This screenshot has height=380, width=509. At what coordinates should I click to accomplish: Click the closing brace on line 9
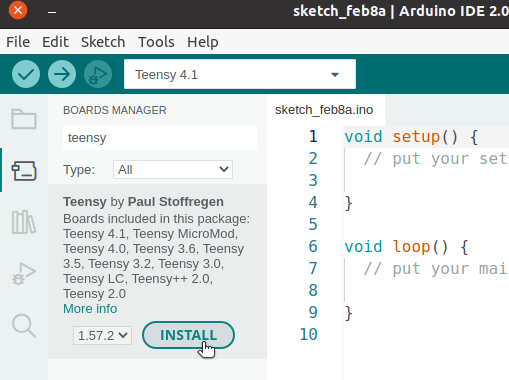pyautogui.click(x=349, y=313)
